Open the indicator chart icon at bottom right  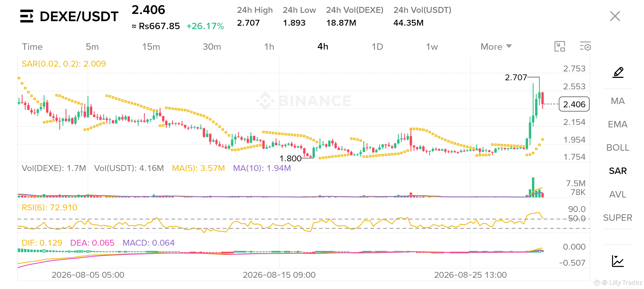[618, 261]
